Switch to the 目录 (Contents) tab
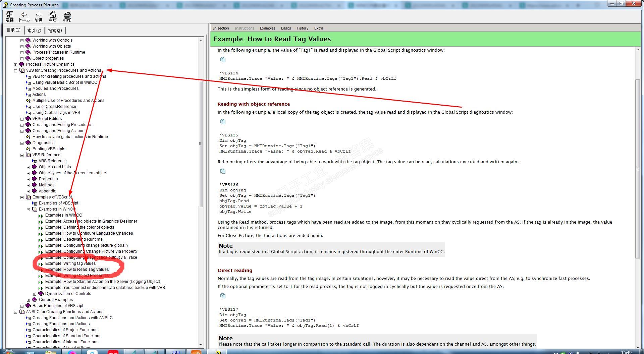This screenshot has width=644, height=354. [x=13, y=30]
